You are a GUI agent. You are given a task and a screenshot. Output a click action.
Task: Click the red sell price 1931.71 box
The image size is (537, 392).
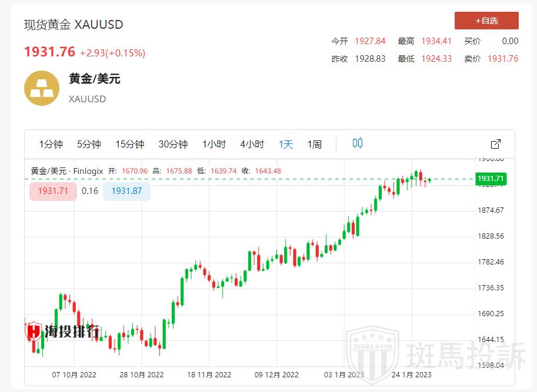click(x=53, y=191)
